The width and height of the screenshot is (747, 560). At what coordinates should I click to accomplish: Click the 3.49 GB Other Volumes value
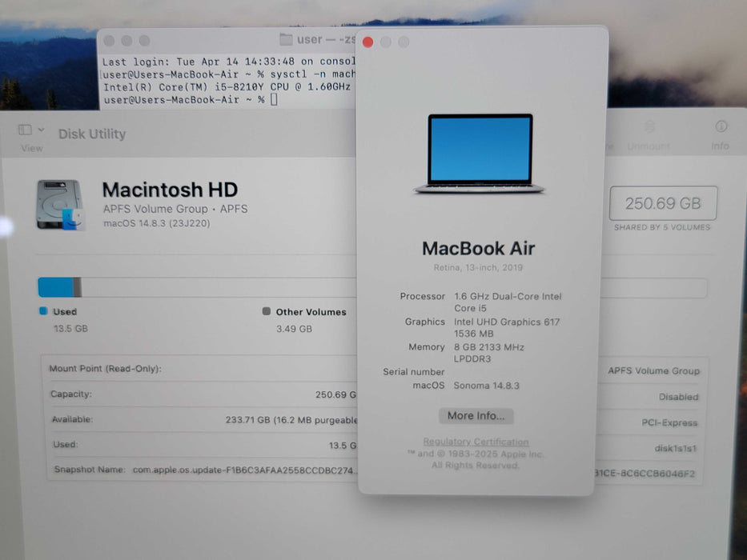click(294, 329)
